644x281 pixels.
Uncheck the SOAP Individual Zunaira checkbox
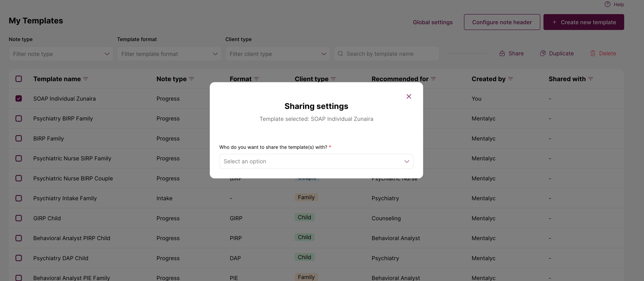19,98
